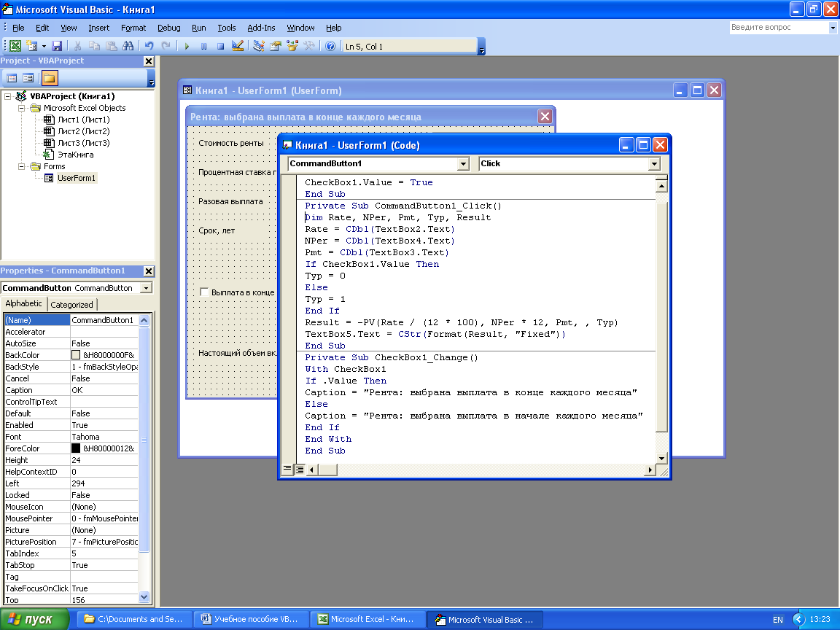Screen dimensions: 840x630
Task: Click the View Code icon in Project panel
Action: [x=11, y=78]
